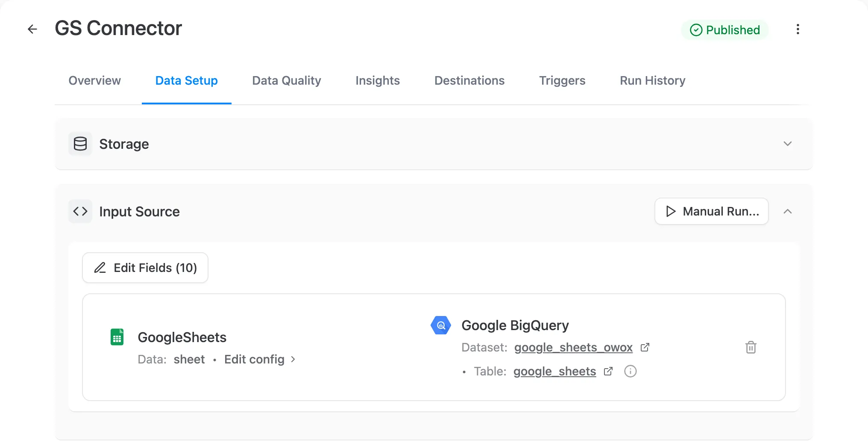Viewport: 868px width, 443px height.
Task: Switch to the Triggers tab
Action: pos(562,80)
